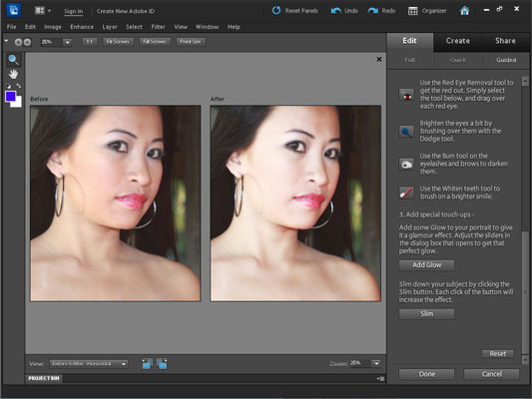Select the Guided edit mode
Image resolution: width=532 pixels, height=399 pixels.
[x=506, y=60]
